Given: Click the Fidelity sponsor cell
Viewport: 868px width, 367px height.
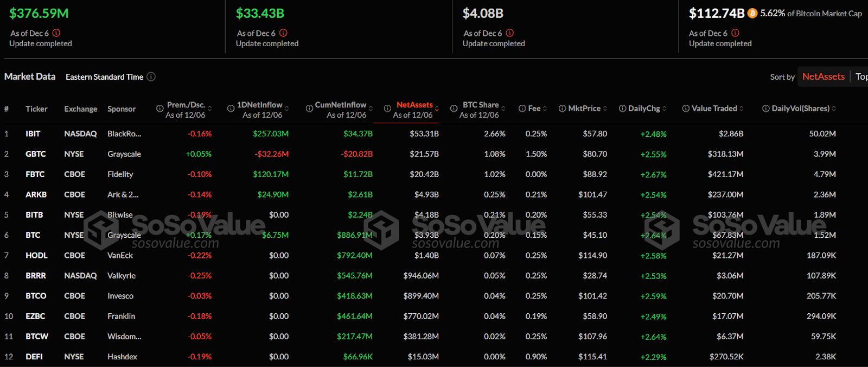Looking at the screenshot, I should point(120,174).
